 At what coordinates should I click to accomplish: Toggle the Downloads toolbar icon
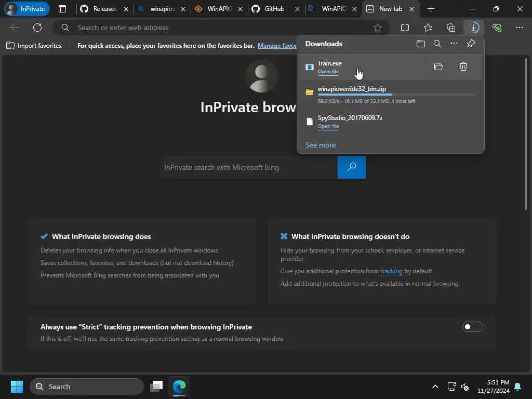[474, 28]
